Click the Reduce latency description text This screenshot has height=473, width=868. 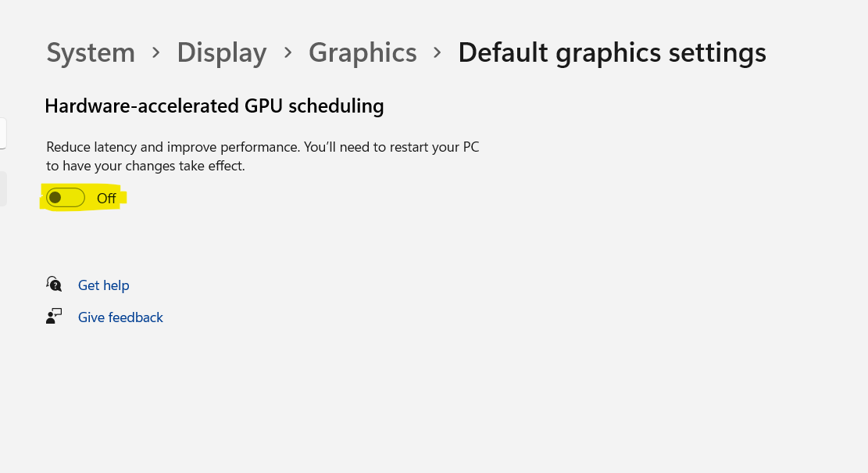[263, 156]
